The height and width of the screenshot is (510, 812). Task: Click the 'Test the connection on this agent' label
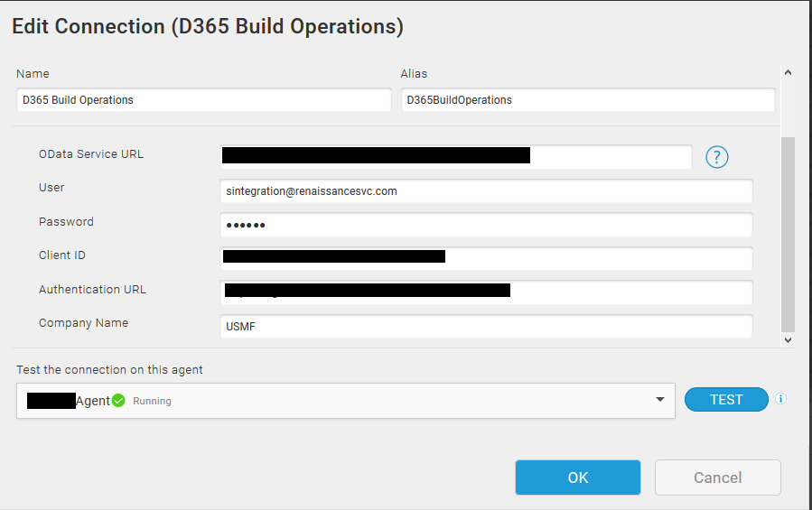pyautogui.click(x=109, y=370)
